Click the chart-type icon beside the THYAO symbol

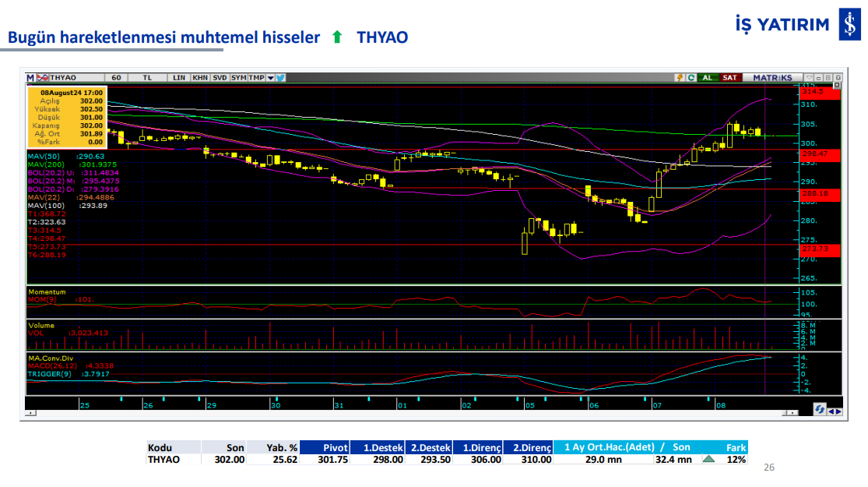click(43, 78)
